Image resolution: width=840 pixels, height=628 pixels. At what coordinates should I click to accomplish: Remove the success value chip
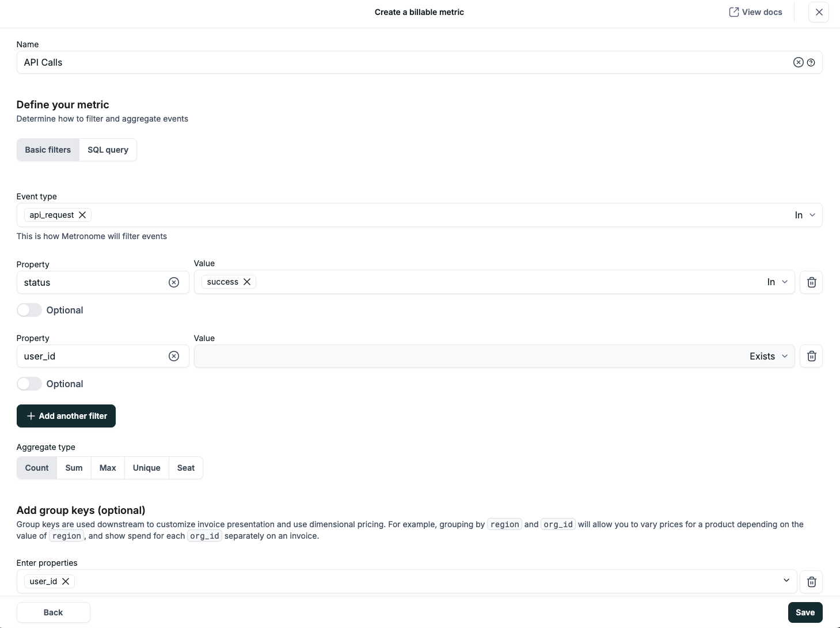pyautogui.click(x=247, y=282)
